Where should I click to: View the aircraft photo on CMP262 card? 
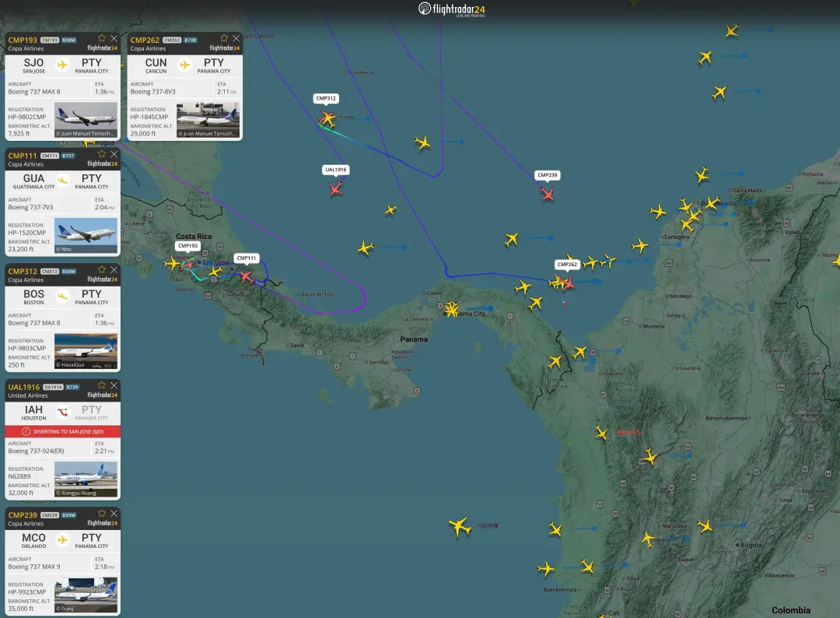[x=208, y=120]
